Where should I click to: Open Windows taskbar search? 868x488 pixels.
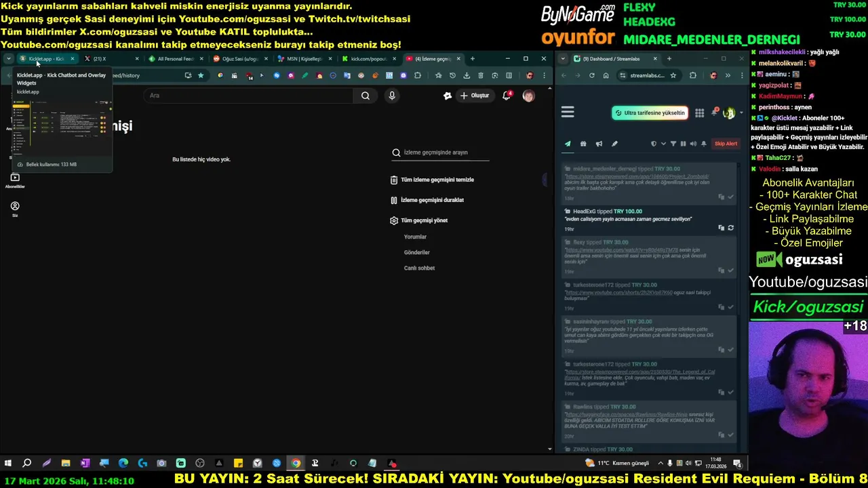click(27, 464)
